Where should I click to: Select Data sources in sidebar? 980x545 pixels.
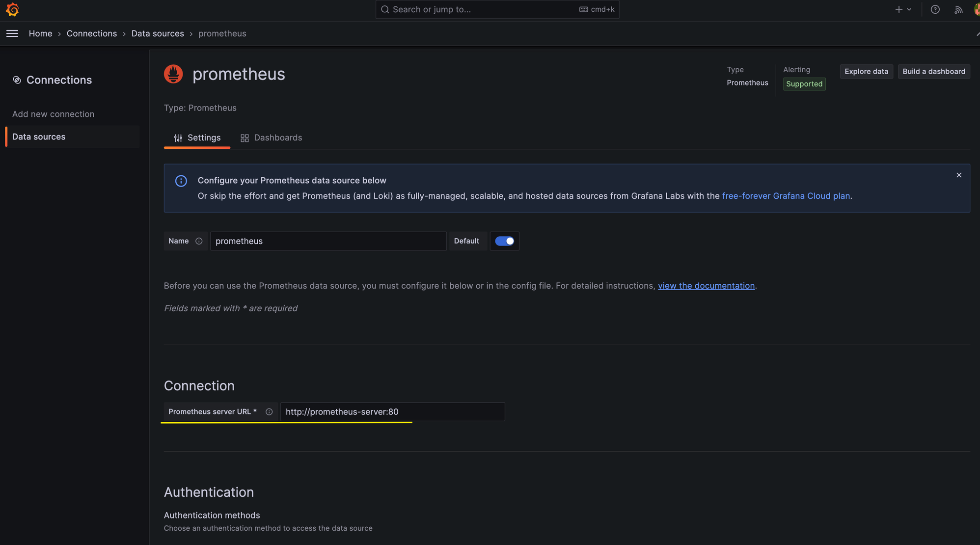tap(73, 136)
